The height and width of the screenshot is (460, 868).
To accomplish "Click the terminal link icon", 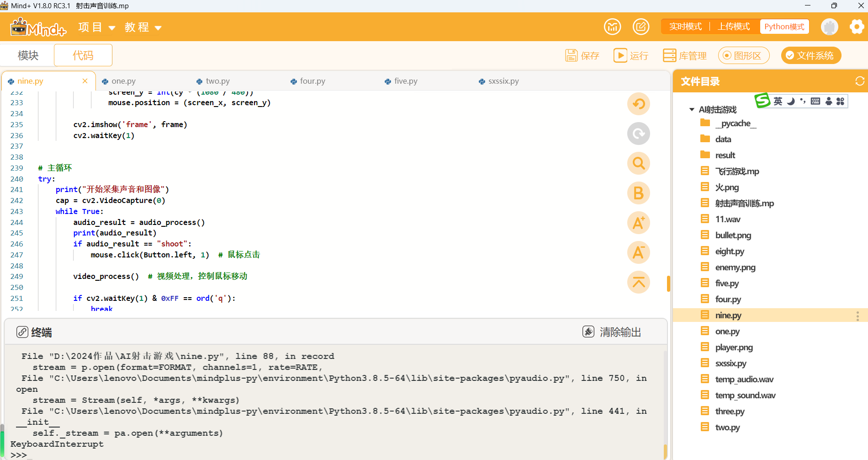I will [22, 332].
